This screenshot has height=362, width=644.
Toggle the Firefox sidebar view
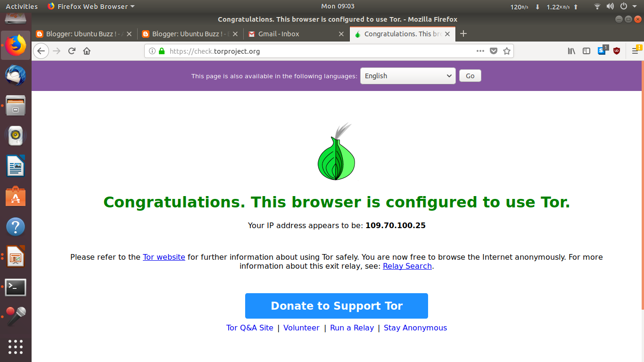click(586, 51)
